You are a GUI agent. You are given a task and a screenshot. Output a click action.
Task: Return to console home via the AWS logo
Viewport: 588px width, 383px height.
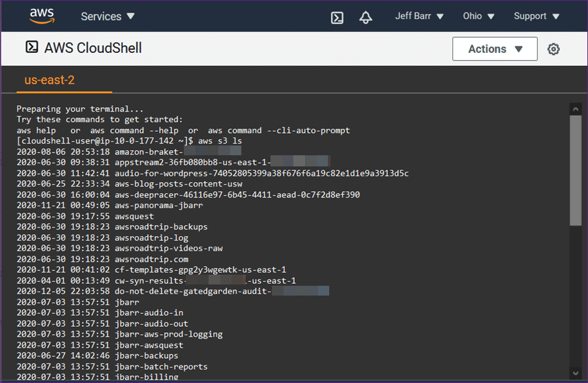point(42,17)
